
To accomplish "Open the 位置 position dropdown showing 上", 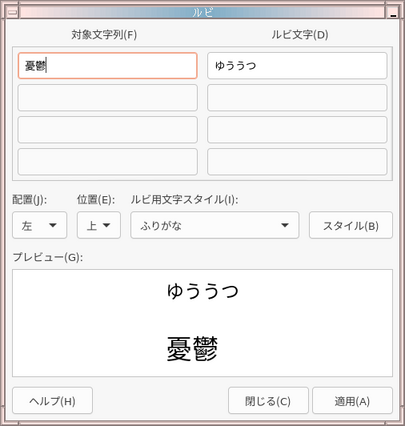I will click(99, 225).
